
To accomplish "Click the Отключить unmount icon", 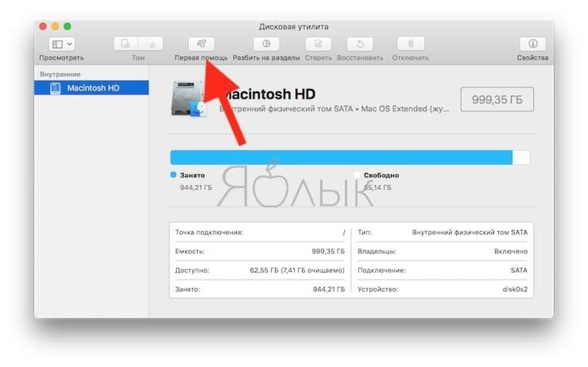I will [x=411, y=44].
